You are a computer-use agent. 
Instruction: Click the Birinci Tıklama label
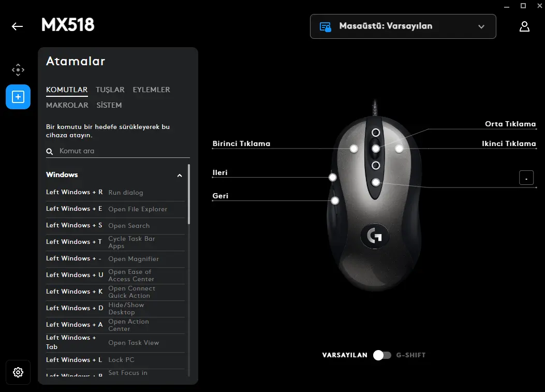pyautogui.click(x=241, y=143)
